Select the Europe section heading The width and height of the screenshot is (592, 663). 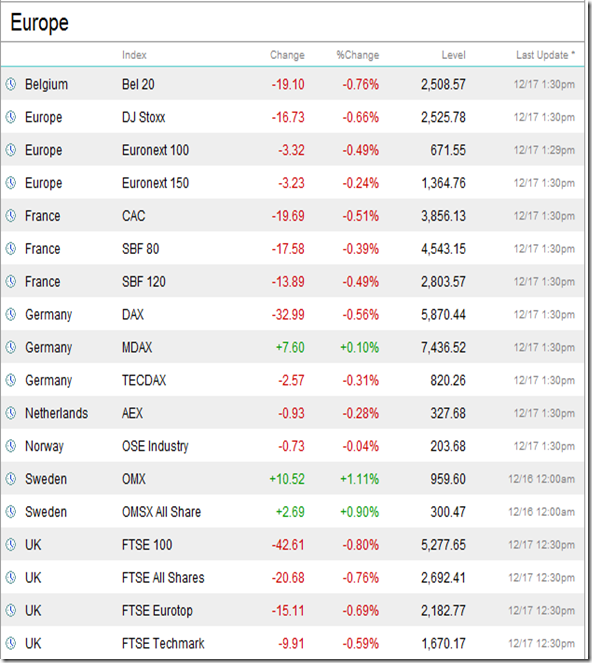point(39,22)
